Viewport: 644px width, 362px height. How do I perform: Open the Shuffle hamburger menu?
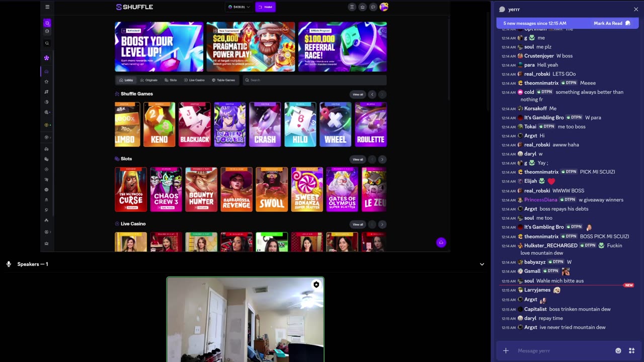tap(47, 7)
